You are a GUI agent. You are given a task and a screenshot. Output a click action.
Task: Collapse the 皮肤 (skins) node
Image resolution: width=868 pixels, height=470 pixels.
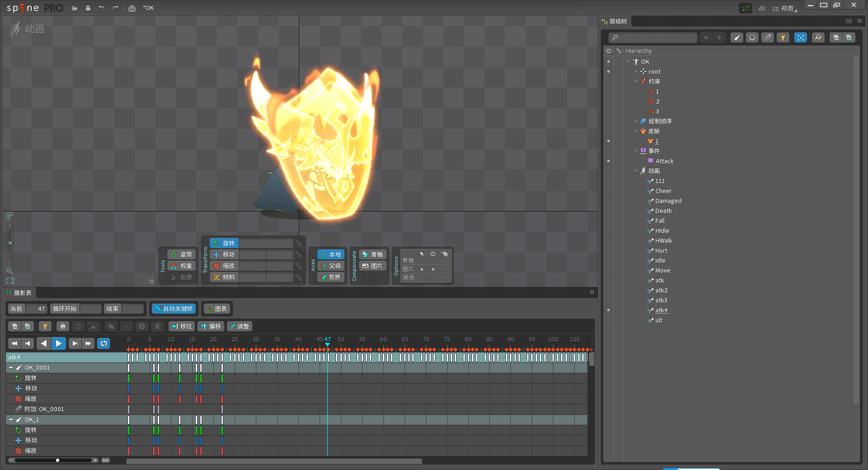pyautogui.click(x=636, y=131)
